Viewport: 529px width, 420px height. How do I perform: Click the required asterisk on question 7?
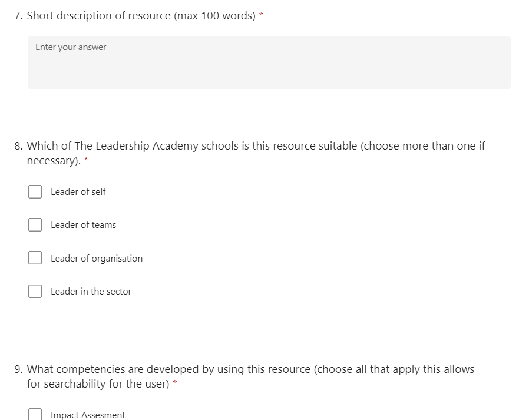pyautogui.click(x=261, y=15)
